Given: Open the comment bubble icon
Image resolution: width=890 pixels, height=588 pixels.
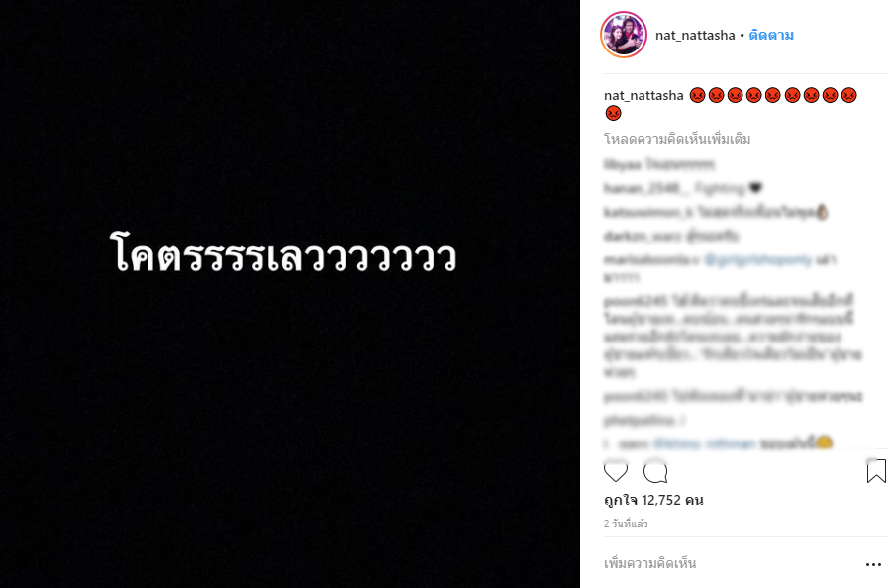Looking at the screenshot, I should tap(655, 472).
